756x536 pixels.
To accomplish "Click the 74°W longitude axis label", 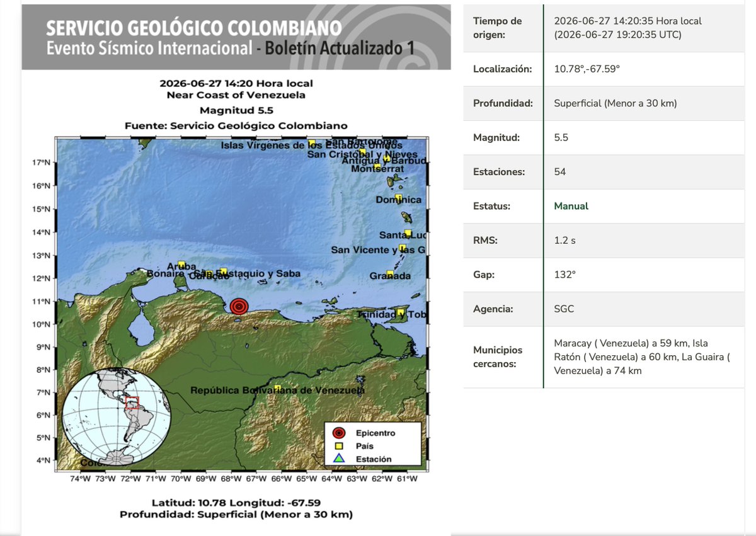I will 80,479.
